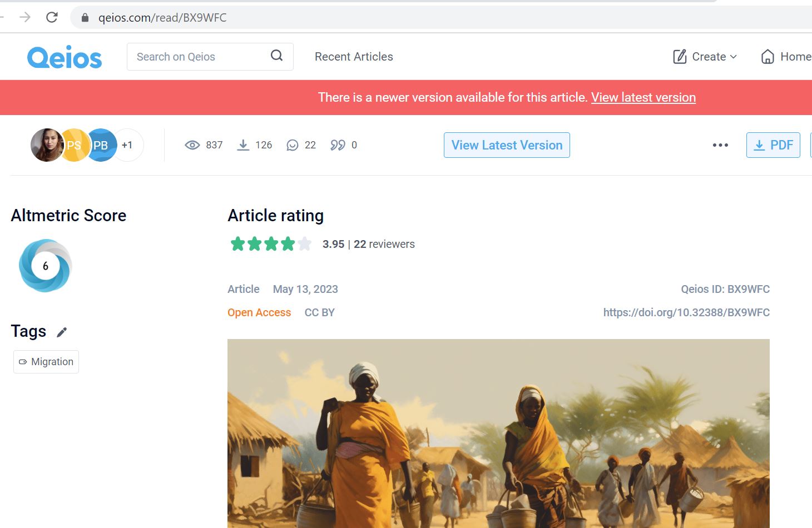The image size is (812, 528).
Task: Click the Altmetric Score heading
Action: click(68, 215)
